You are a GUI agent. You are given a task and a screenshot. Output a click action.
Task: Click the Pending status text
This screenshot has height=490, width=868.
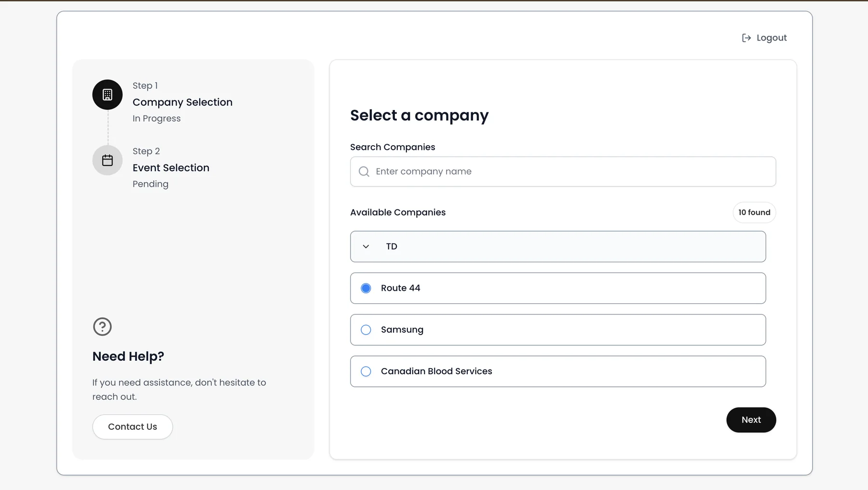(x=150, y=184)
